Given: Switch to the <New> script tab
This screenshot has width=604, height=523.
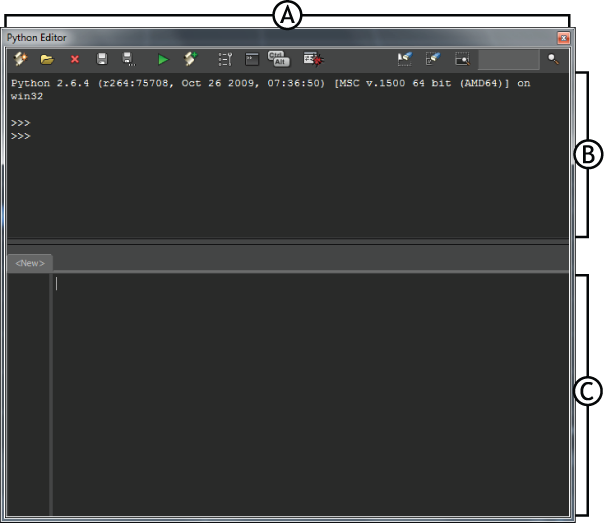Looking at the screenshot, I should [x=30, y=263].
